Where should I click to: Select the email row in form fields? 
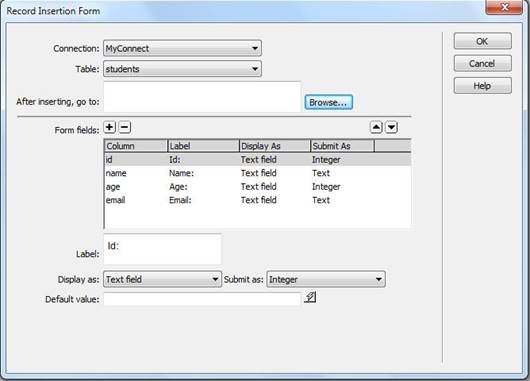258,200
